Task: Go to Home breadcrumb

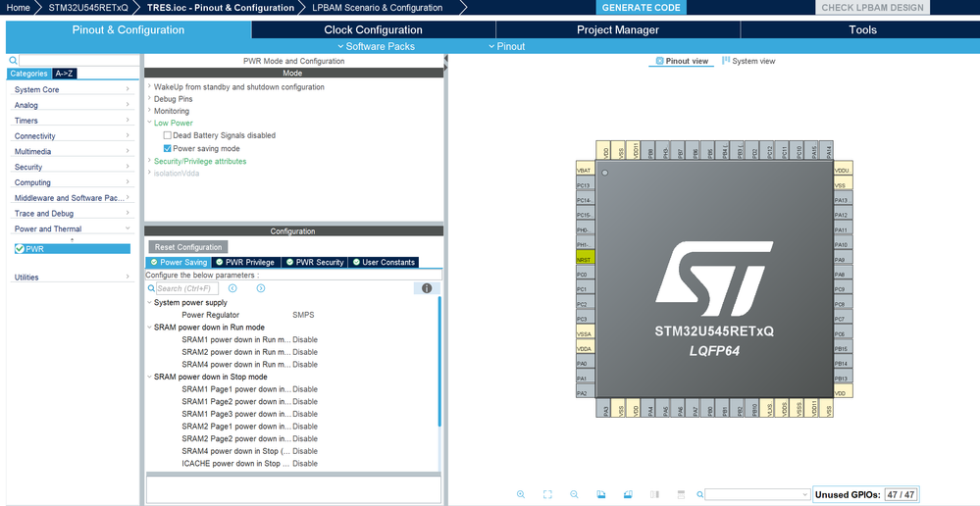Action: tap(18, 8)
